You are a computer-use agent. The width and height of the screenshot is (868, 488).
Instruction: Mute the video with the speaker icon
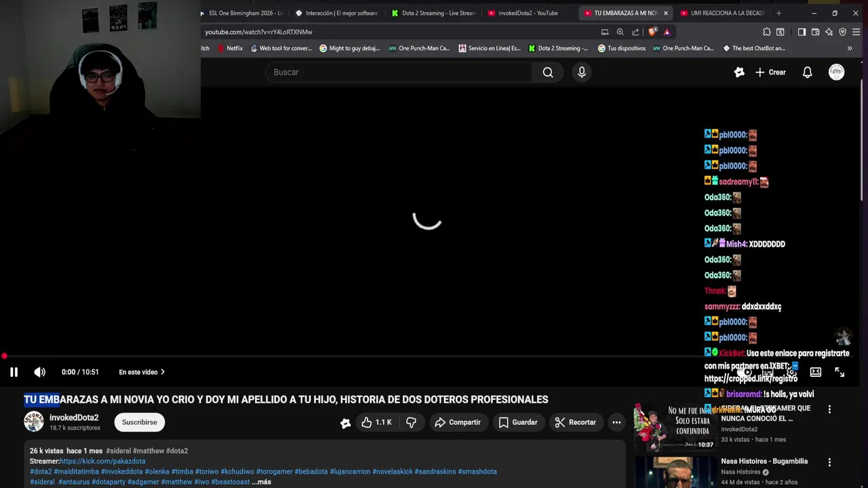pos(40,372)
